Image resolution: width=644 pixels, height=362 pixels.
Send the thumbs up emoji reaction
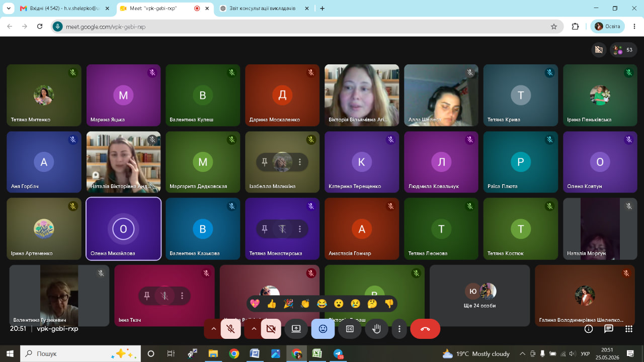click(x=272, y=304)
